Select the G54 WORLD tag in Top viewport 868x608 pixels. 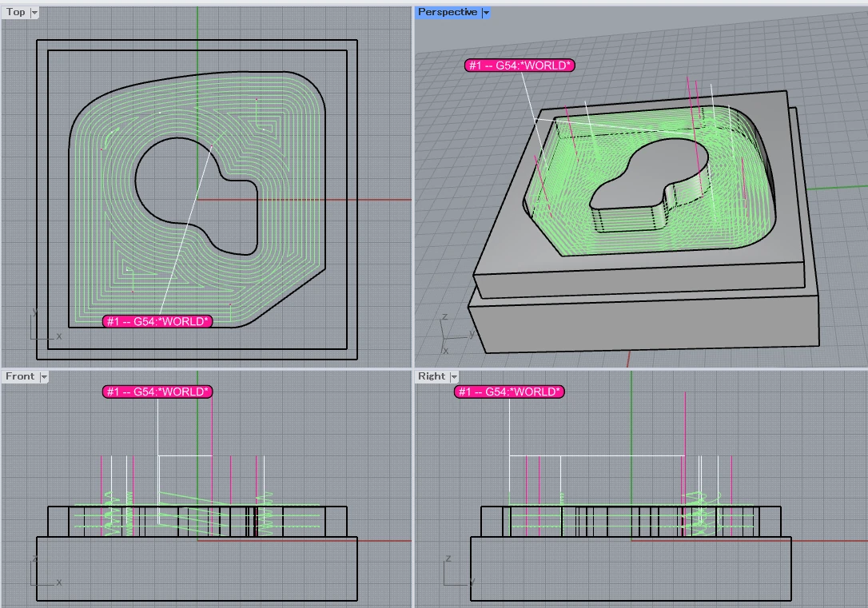point(157,321)
